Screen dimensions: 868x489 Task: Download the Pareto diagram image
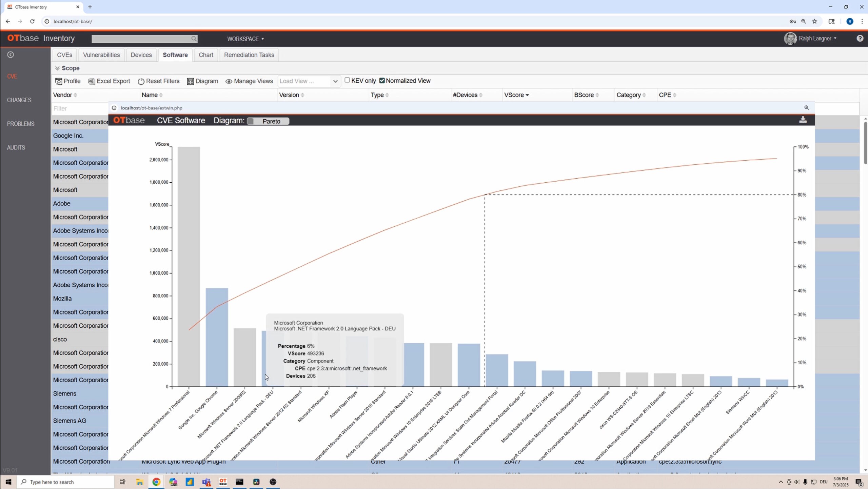tap(803, 120)
